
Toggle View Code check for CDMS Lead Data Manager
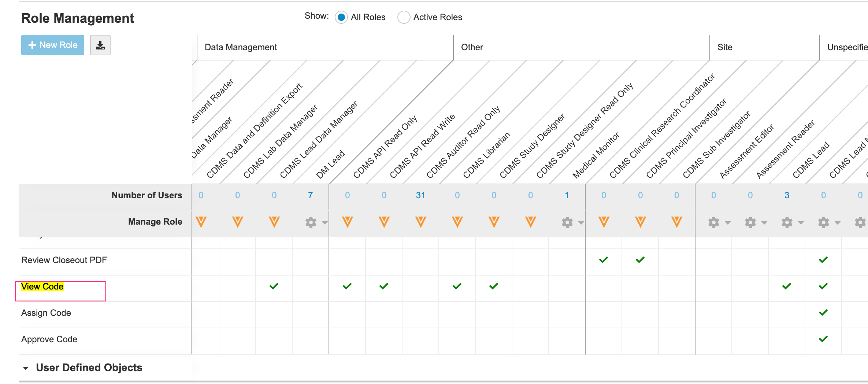[x=274, y=286]
